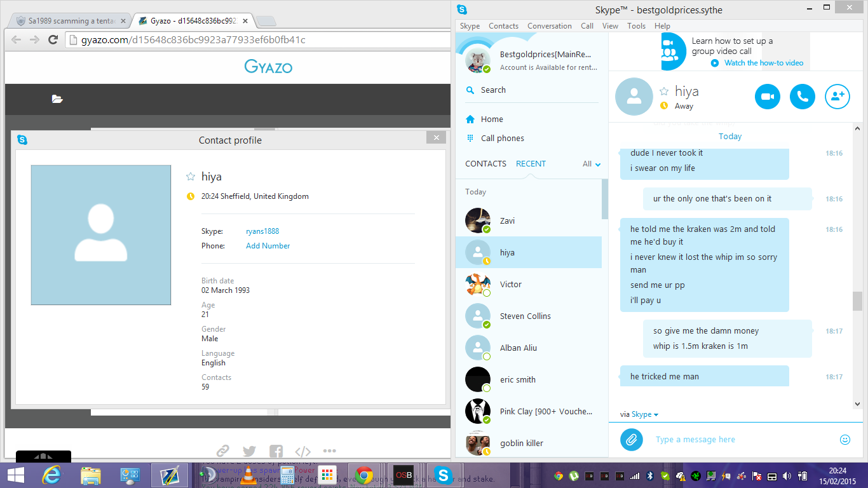Open the Help menu in Skype

662,26
